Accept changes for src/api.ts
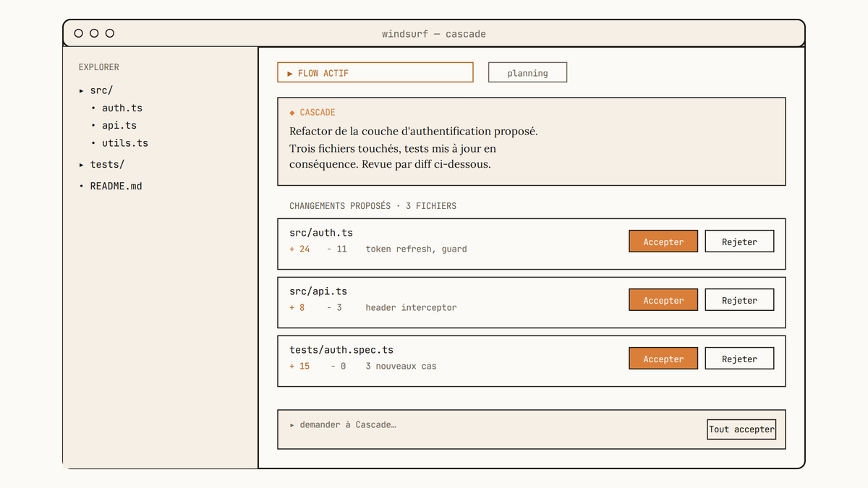Viewport: 868px width, 488px height. (x=663, y=300)
